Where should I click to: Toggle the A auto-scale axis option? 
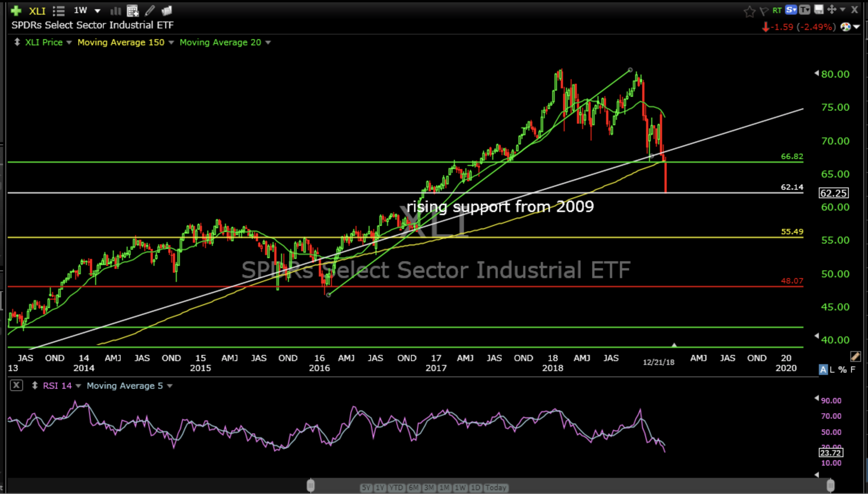point(823,370)
